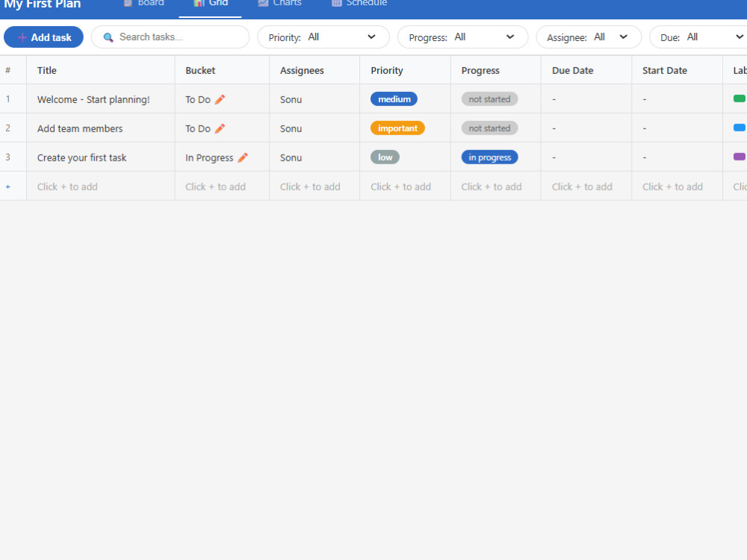Click the medium priority badge

pyautogui.click(x=394, y=99)
